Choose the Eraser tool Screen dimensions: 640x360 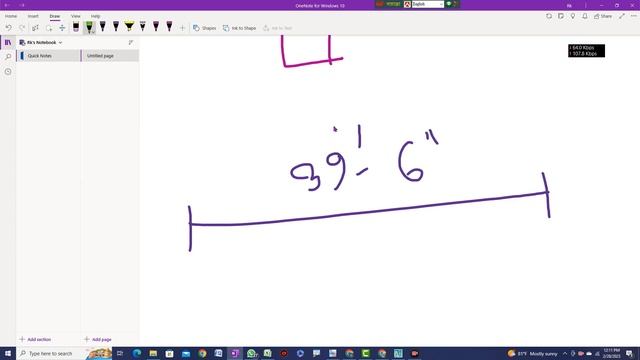pyautogui.click(x=76, y=27)
